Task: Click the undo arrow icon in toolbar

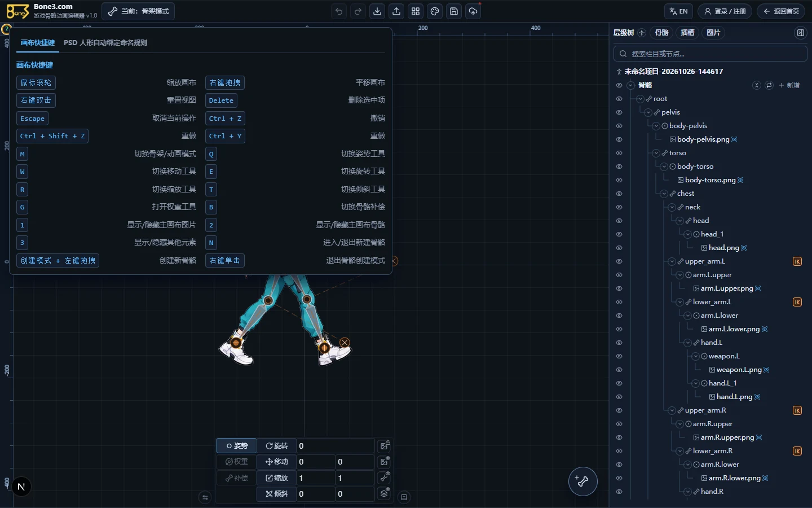Action: [339, 11]
